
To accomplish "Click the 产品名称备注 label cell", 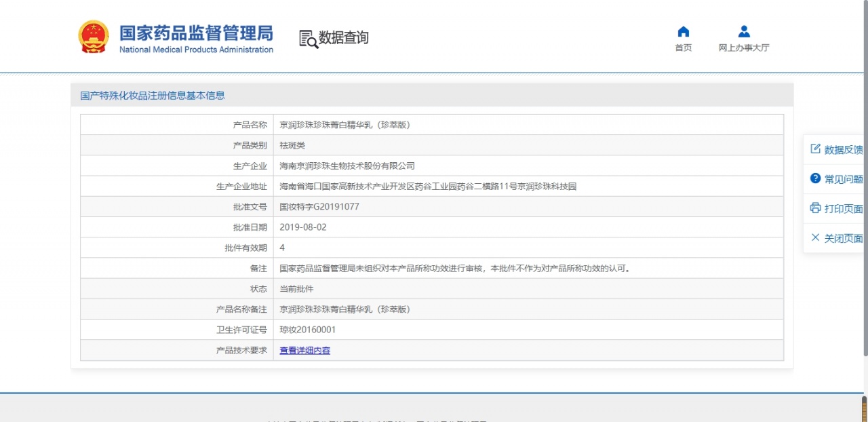I will point(177,309).
